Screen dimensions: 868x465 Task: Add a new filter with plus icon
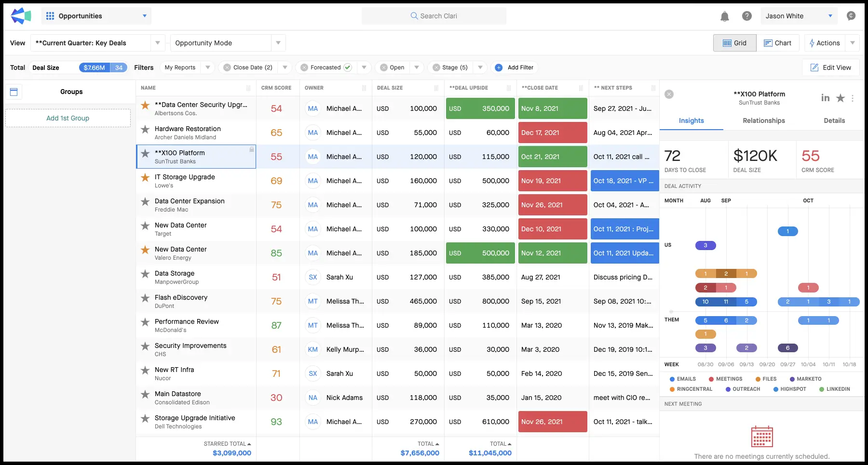coord(499,67)
